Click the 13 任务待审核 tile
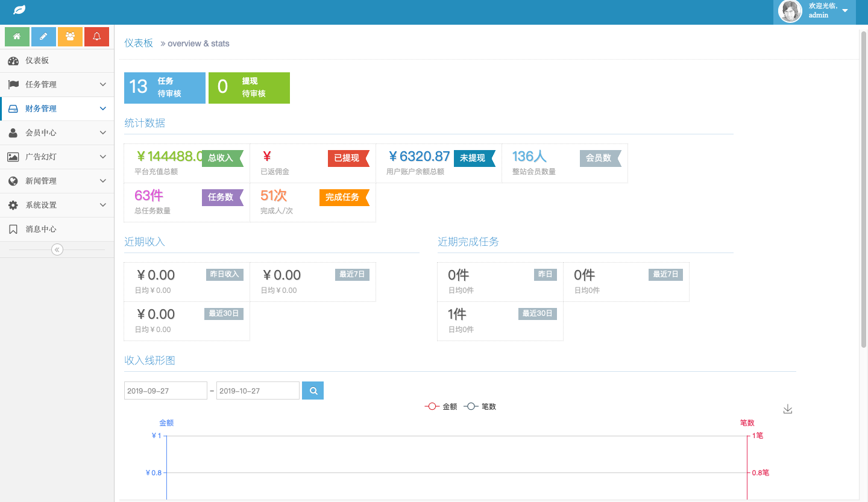The height and width of the screenshot is (502, 868). [165, 88]
